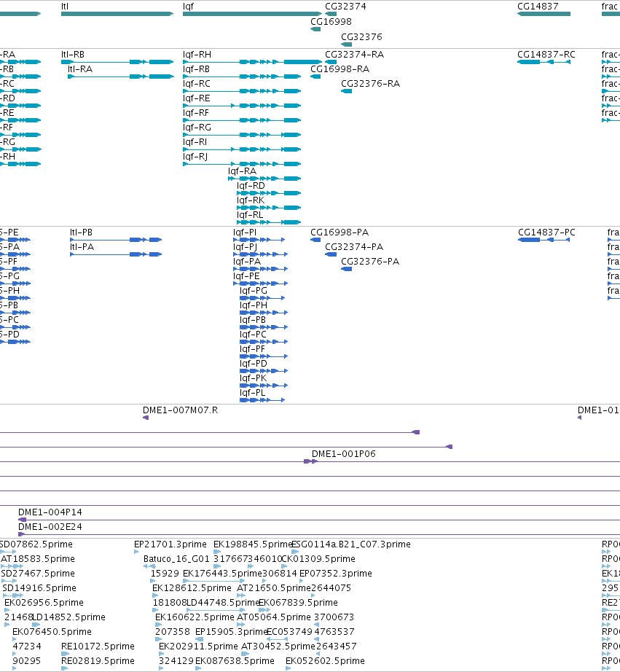Click EST EK076450.5prime
Viewport: 620px width, 672px height.
coord(15,639)
